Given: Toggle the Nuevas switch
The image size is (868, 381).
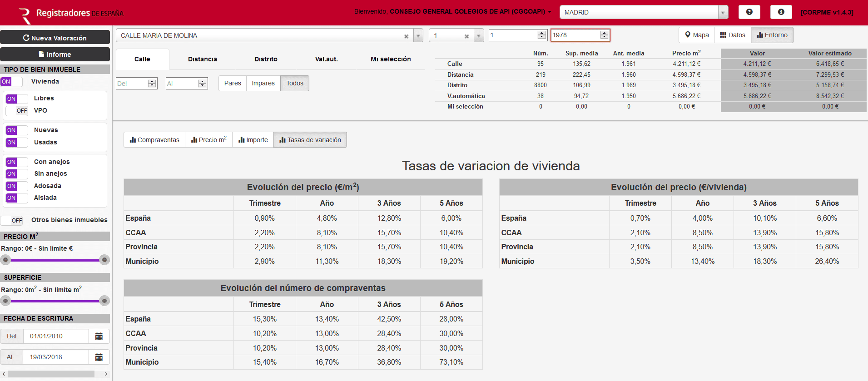Looking at the screenshot, I should click(x=17, y=130).
